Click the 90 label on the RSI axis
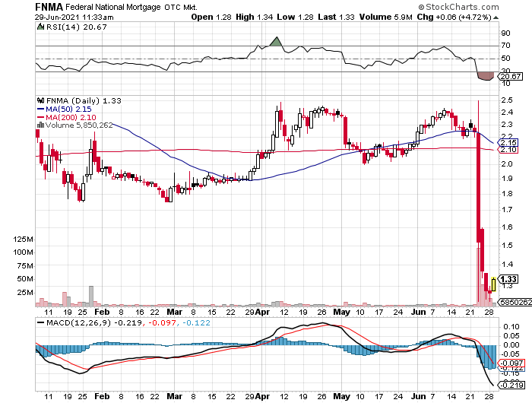The image size is (532, 403). [x=505, y=33]
